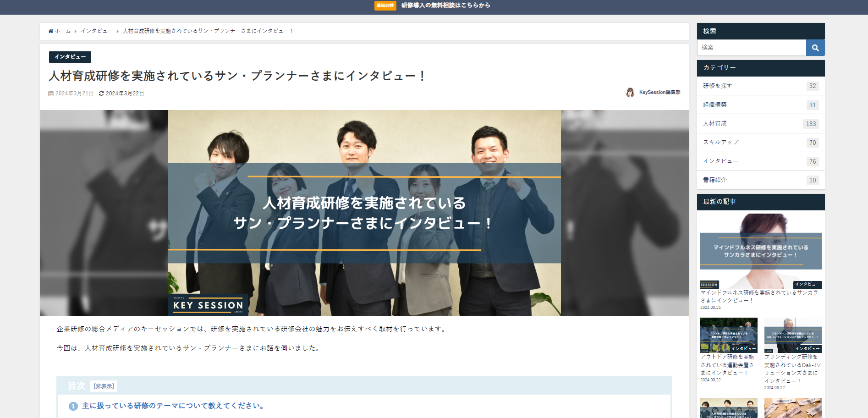Image resolution: width=868 pixels, height=418 pixels.
Task: Click the home icon in breadcrumb
Action: click(51, 31)
